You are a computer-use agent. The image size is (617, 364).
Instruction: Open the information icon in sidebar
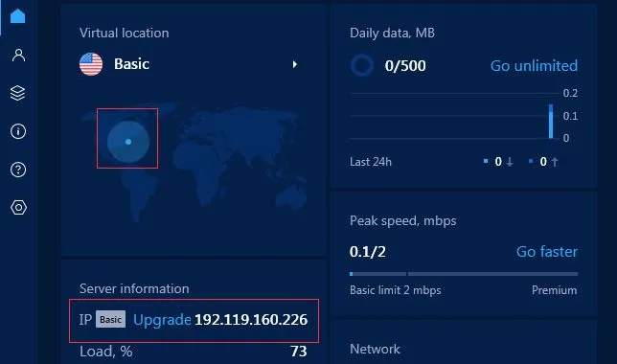pyautogui.click(x=18, y=131)
